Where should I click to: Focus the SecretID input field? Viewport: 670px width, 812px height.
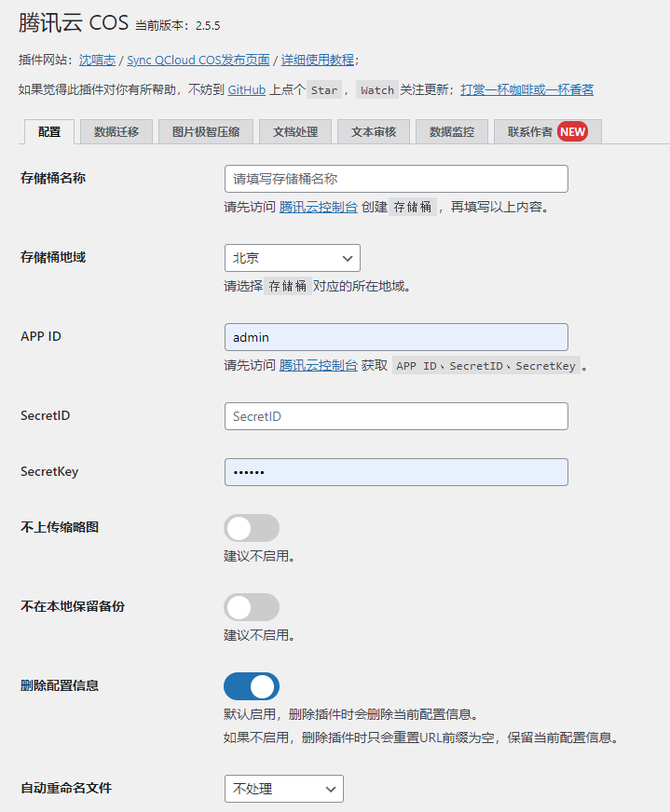(x=396, y=416)
